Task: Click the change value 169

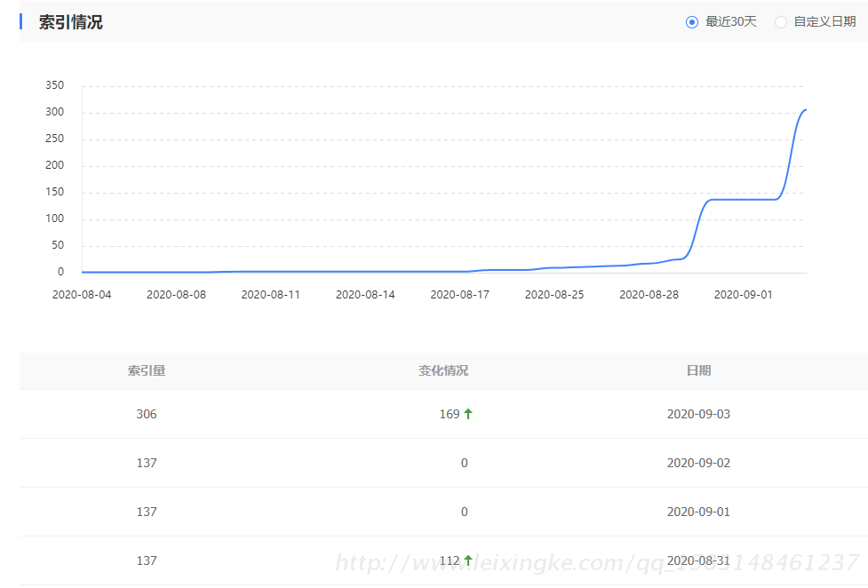Action: pyautogui.click(x=450, y=414)
